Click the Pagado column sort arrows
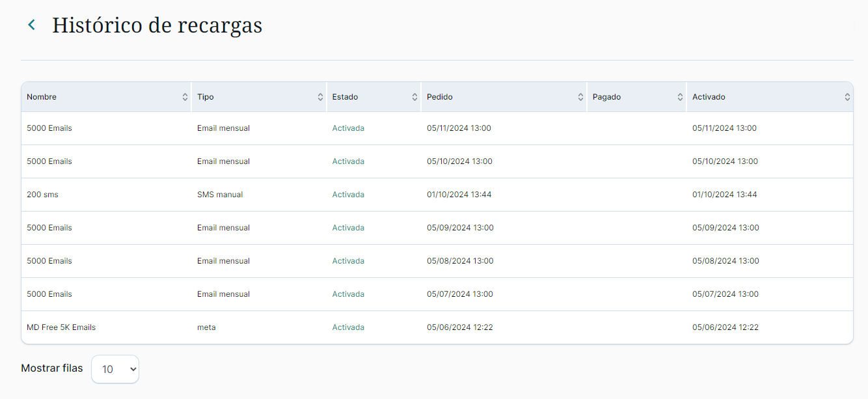This screenshot has width=868, height=399. pos(680,97)
